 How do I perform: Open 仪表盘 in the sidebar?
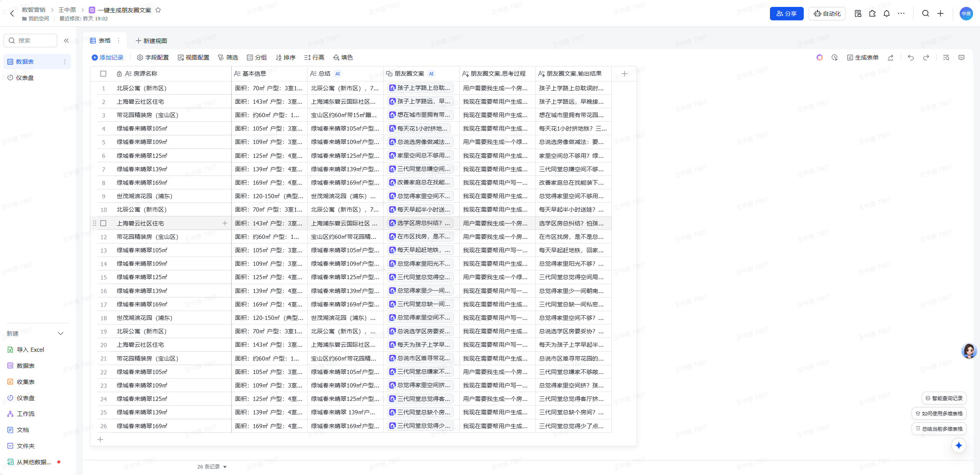click(25, 78)
